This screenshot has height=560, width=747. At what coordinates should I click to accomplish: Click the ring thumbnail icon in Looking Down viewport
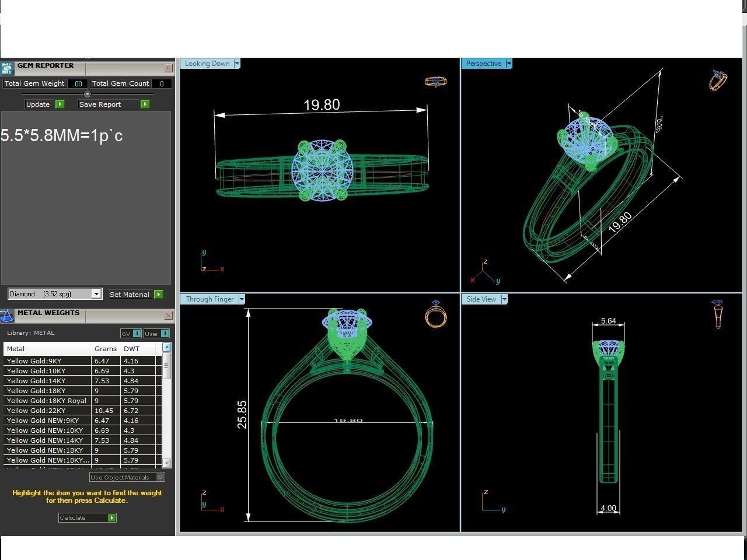point(436,82)
